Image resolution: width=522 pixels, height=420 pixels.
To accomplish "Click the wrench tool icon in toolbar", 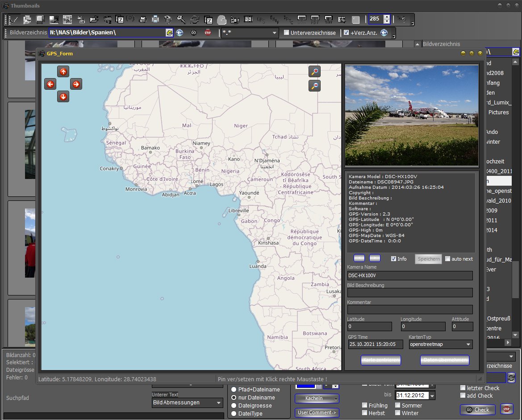I will [181, 19].
